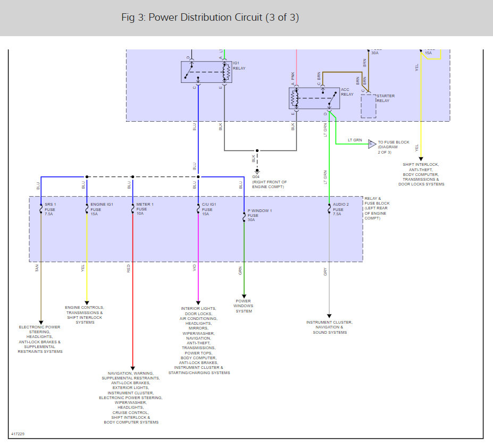Click the green arrowhead above POWER WINDOWS
This screenshot has width=493, height=448.
(244, 296)
